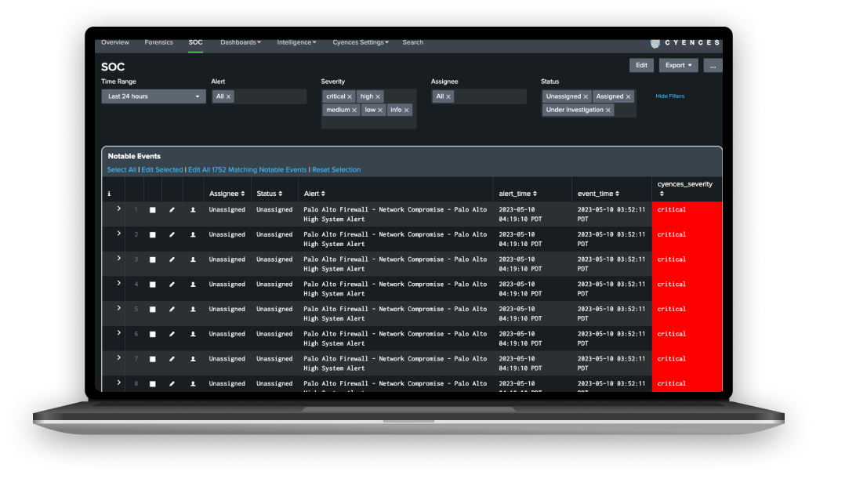
Task: Remove the Under Investigation status tag
Action: point(608,111)
